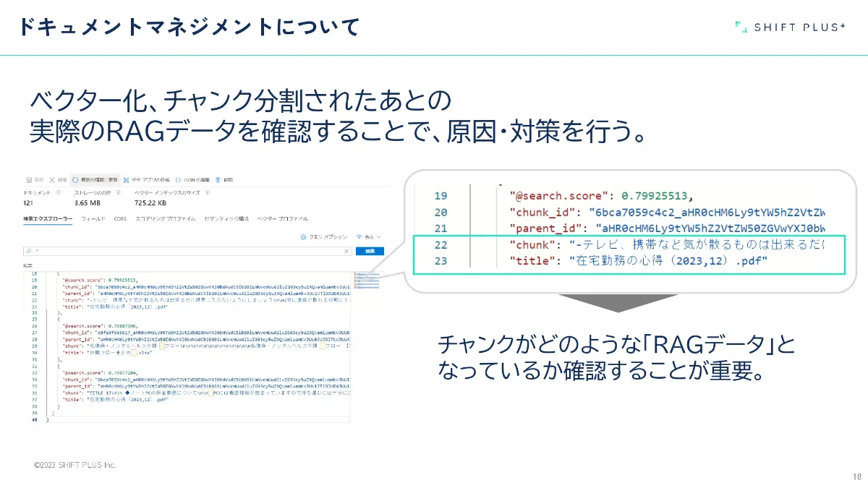
Task: Click the document count value 121
Action: [30, 203]
